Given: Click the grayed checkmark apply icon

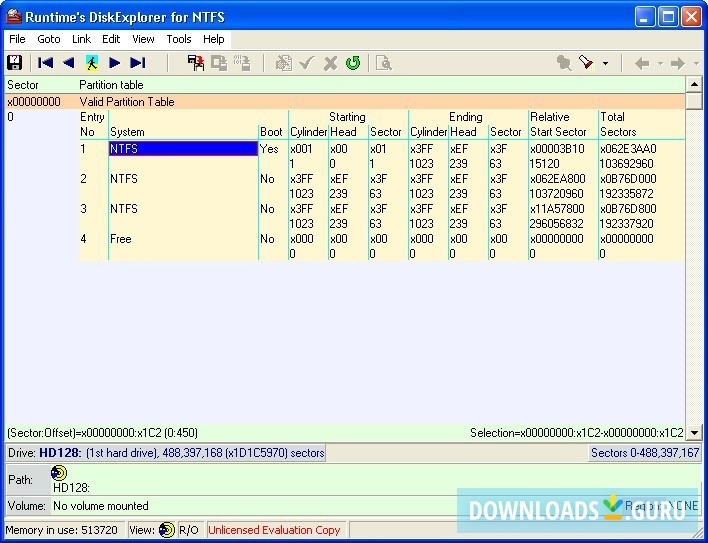Looking at the screenshot, I should (x=307, y=63).
